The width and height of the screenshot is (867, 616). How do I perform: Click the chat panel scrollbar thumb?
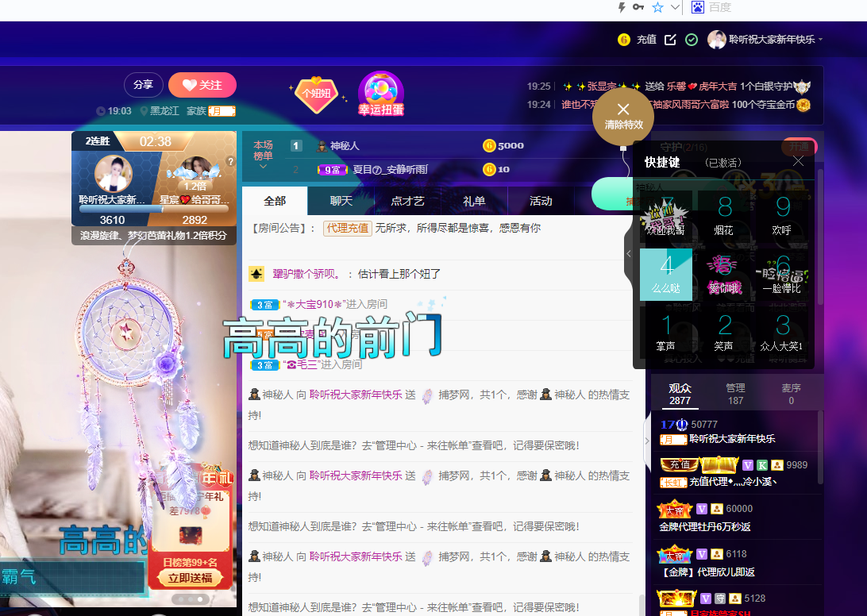642,605
